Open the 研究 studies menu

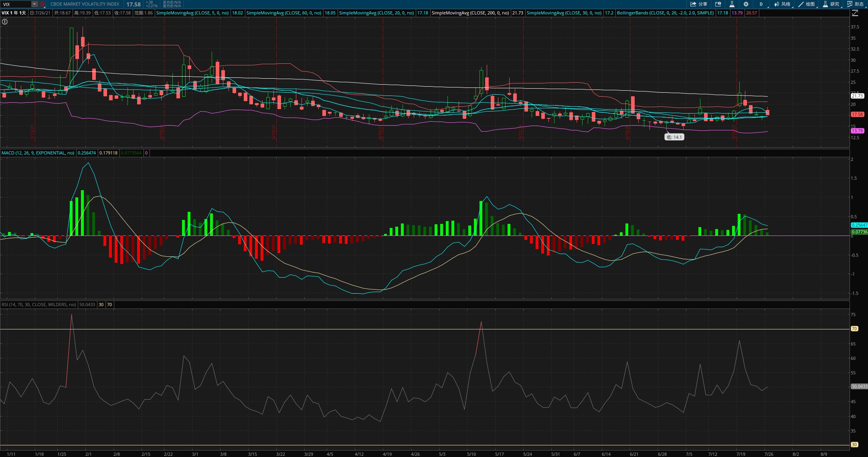pos(831,4)
